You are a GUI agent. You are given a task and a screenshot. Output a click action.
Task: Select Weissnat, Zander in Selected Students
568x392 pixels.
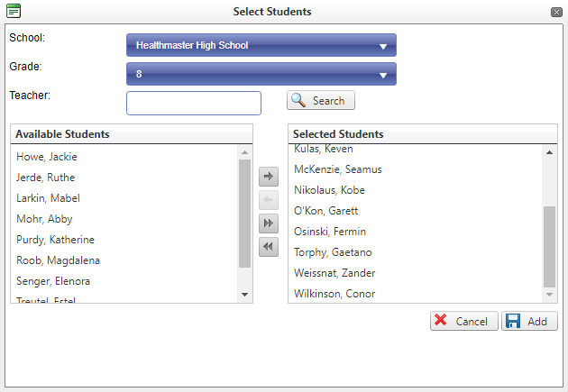coord(416,273)
